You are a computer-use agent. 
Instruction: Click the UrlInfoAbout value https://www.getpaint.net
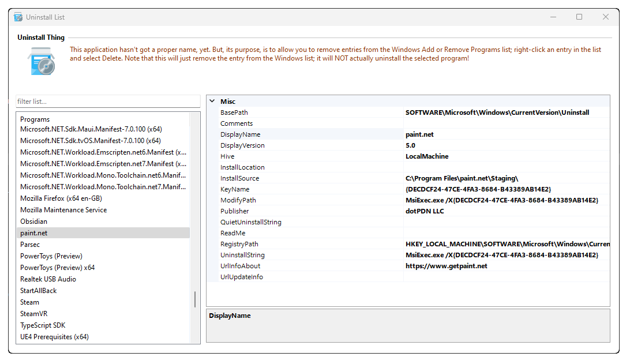pyautogui.click(x=446, y=266)
